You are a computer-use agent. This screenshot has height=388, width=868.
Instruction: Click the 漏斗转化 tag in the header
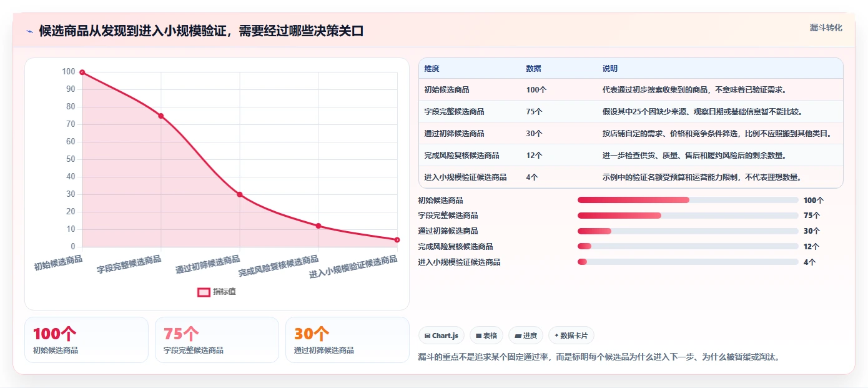pyautogui.click(x=826, y=27)
